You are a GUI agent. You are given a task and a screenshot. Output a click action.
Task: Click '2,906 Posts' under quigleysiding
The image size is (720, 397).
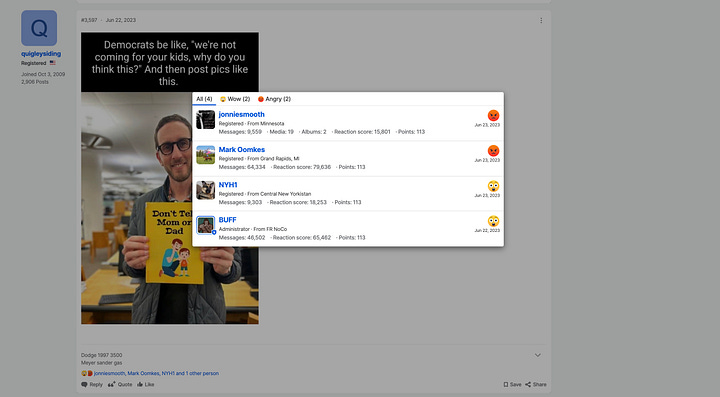point(35,82)
